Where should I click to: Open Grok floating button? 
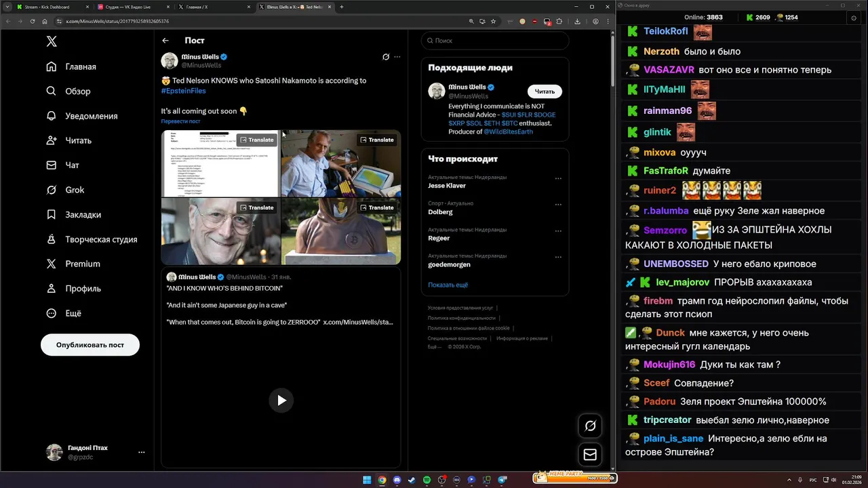point(590,426)
